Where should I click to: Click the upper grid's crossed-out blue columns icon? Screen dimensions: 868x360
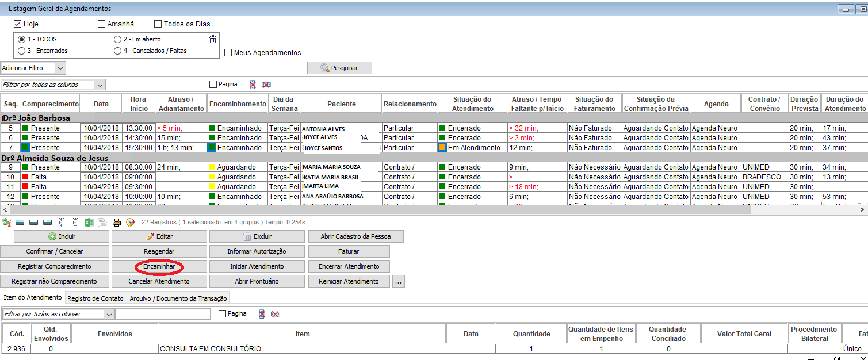(266, 85)
